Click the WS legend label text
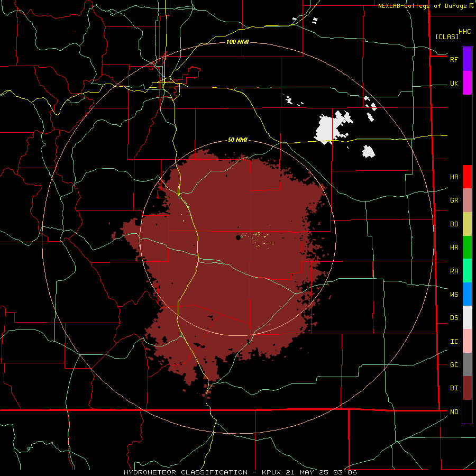Image resolution: width=476 pixels, height=476 pixels. (x=454, y=295)
